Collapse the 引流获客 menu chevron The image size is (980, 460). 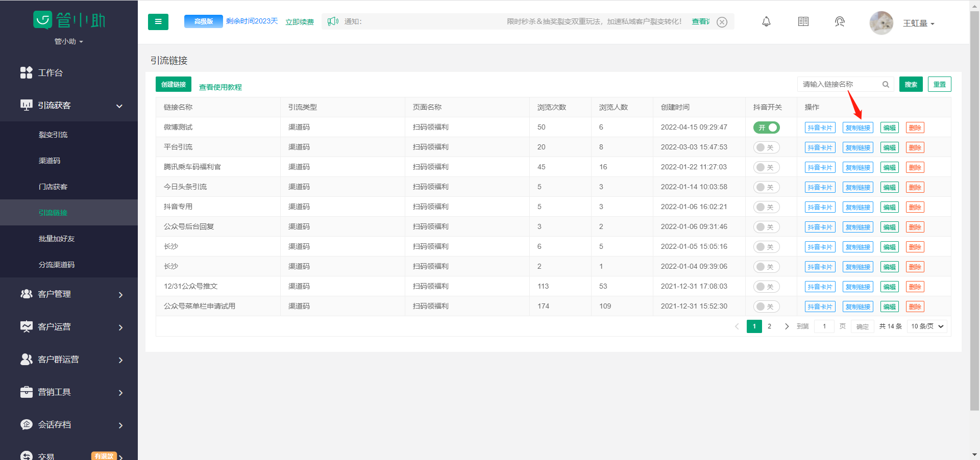click(119, 106)
